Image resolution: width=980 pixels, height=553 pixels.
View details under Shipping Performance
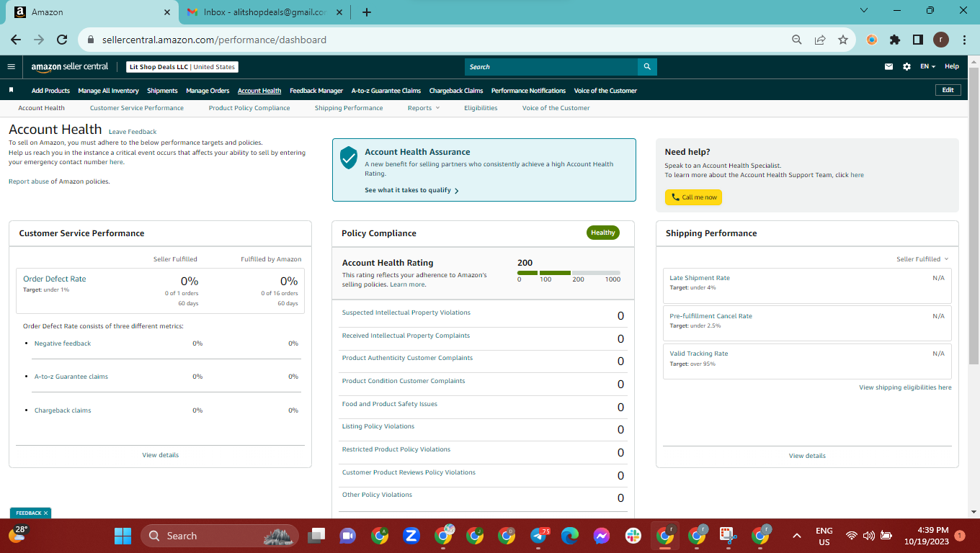coord(807,456)
